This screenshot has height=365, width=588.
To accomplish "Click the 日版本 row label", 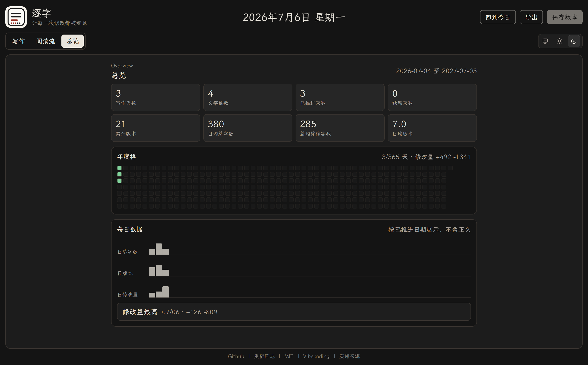I will pyautogui.click(x=125, y=273).
